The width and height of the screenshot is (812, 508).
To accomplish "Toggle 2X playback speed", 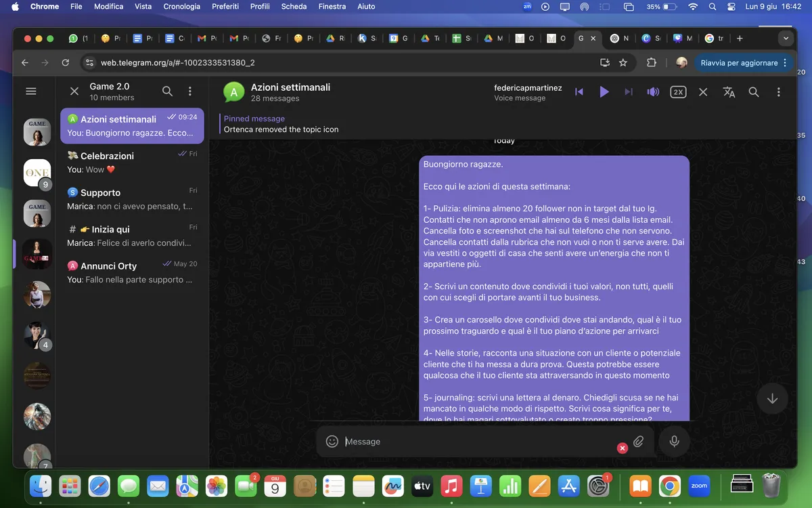I will 678,92.
